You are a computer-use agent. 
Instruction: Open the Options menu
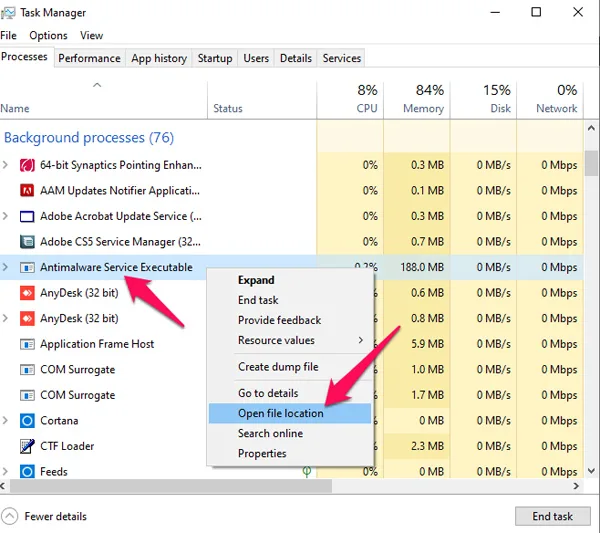click(48, 36)
